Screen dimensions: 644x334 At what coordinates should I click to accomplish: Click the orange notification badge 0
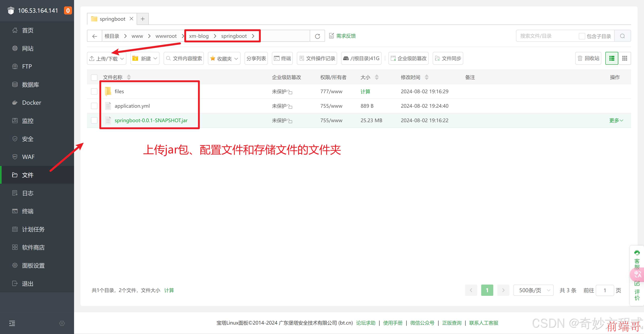point(68,10)
